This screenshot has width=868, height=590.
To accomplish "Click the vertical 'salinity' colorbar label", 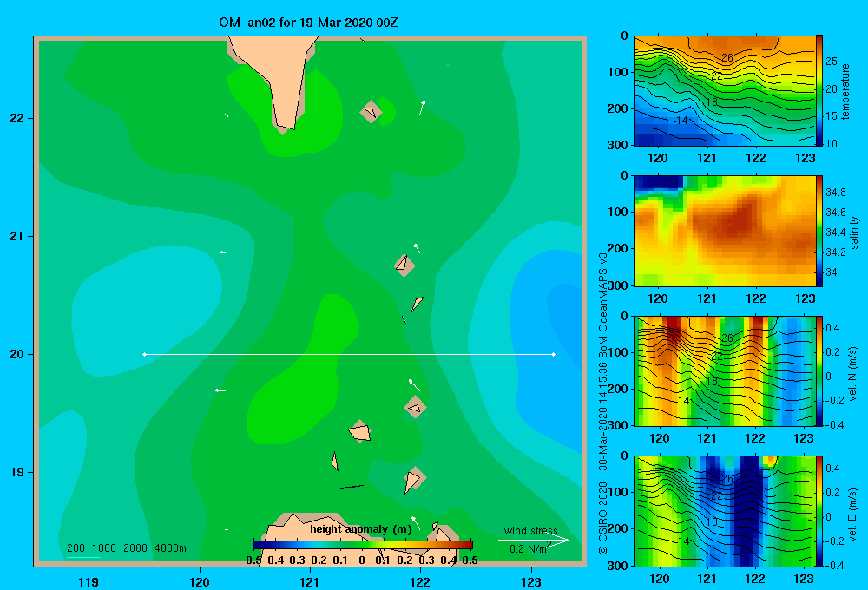I will click(854, 233).
